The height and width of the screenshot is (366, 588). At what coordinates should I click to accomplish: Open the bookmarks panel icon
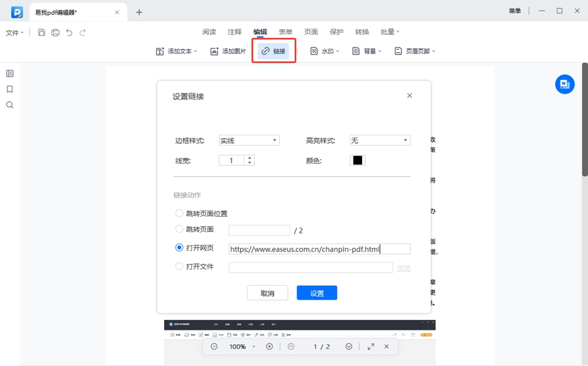tap(10, 89)
